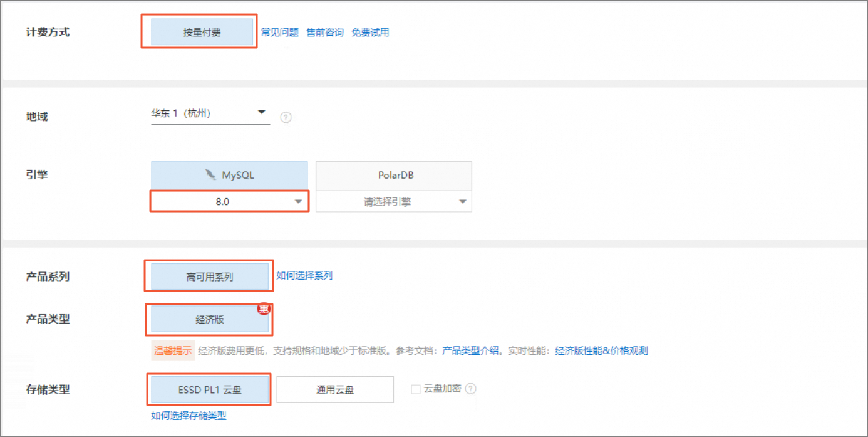
Task: Select 通用云盘 storage type
Action: click(335, 389)
